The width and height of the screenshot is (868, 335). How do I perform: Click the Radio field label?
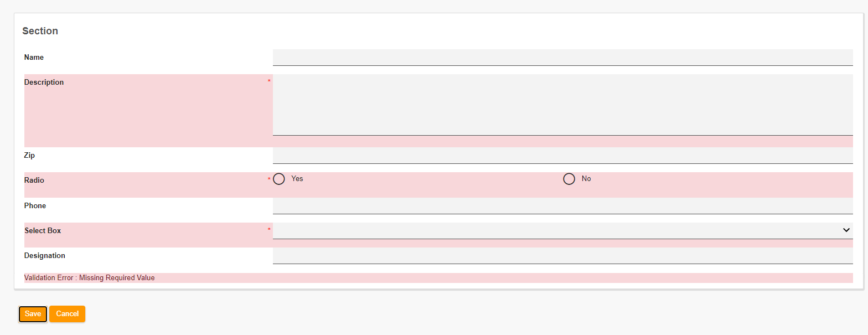[x=35, y=181]
